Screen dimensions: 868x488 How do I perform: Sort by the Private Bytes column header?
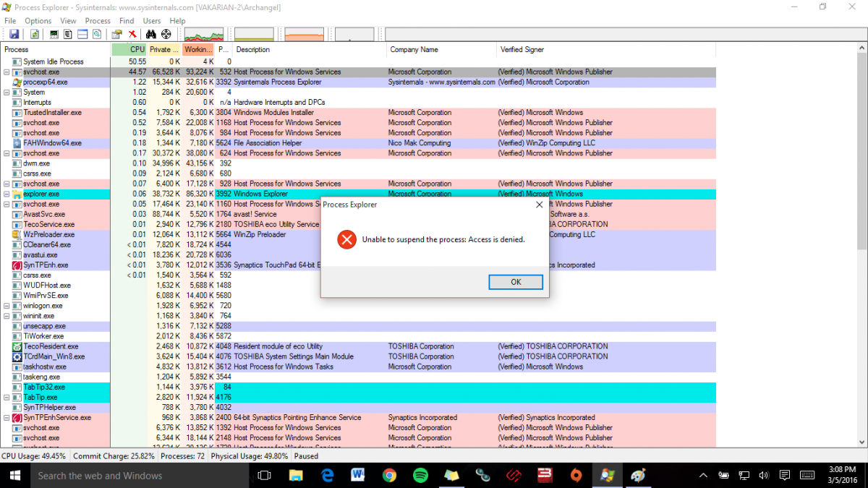pos(164,49)
